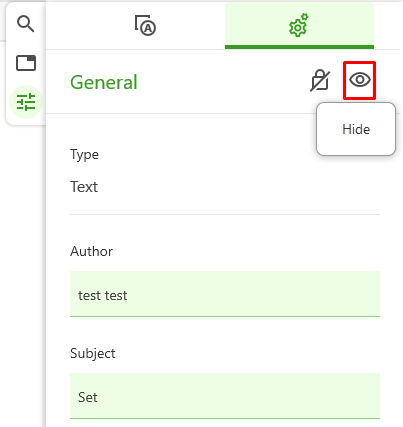The height and width of the screenshot is (427, 403).
Task: Click the divider line under the Text value
Action: click(x=225, y=214)
